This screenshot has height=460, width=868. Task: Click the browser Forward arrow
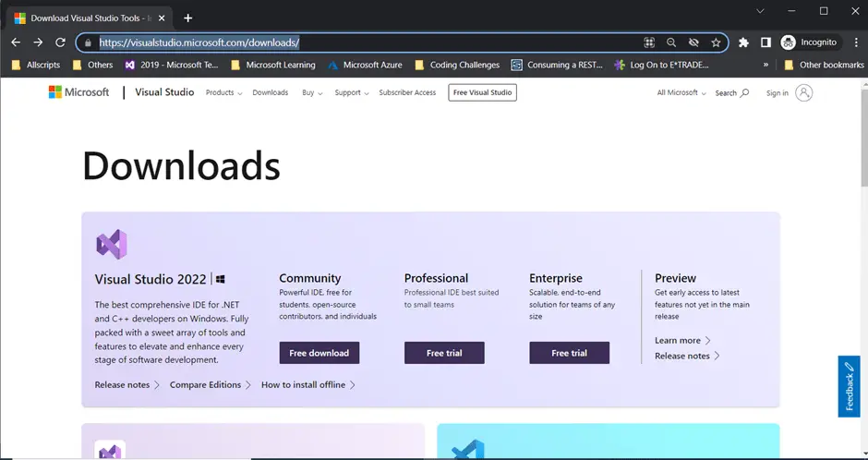(38, 42)
